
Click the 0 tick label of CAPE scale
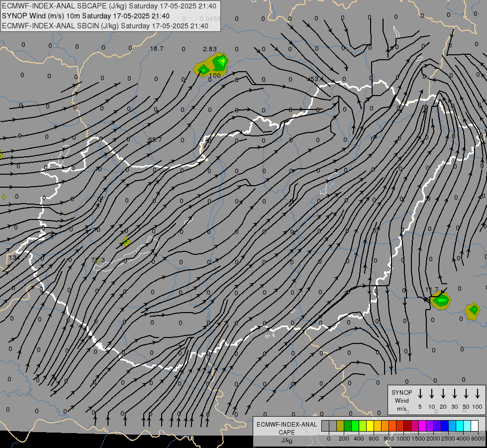tap(329, 439)
